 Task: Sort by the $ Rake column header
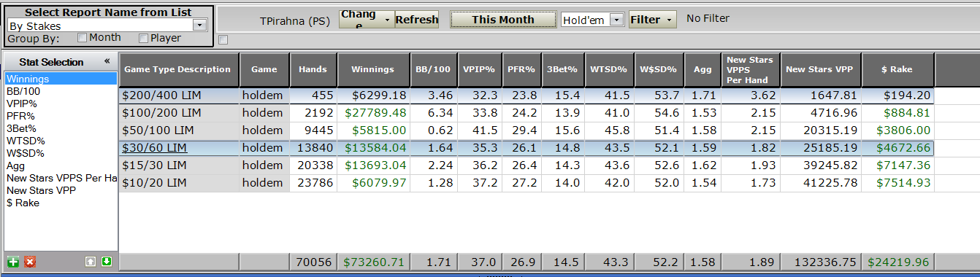898,69
